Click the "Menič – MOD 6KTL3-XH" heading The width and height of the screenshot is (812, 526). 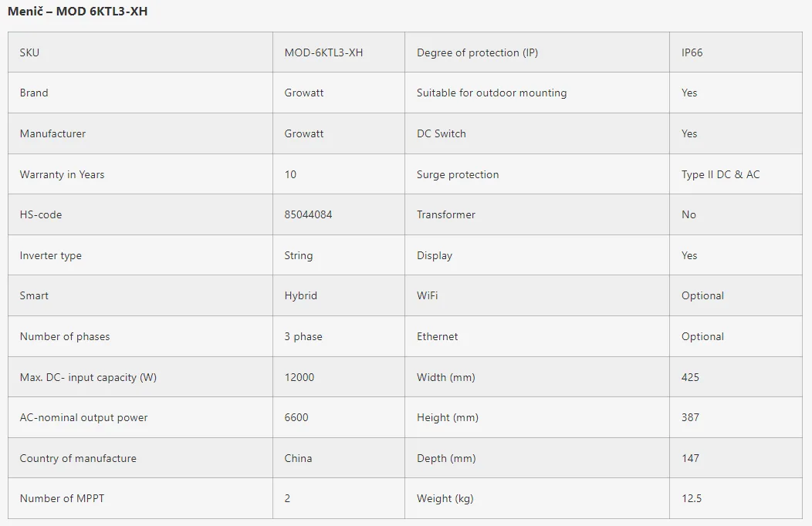(77, 12)
